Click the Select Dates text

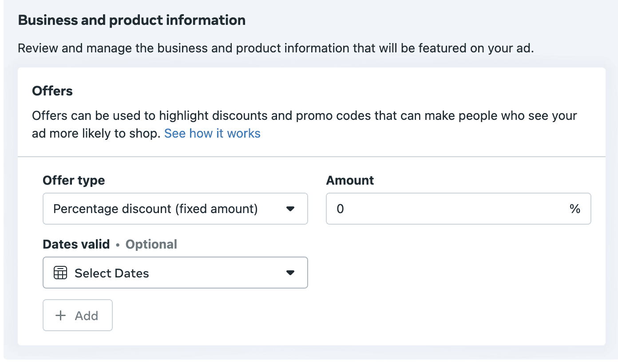pos(111,273)
